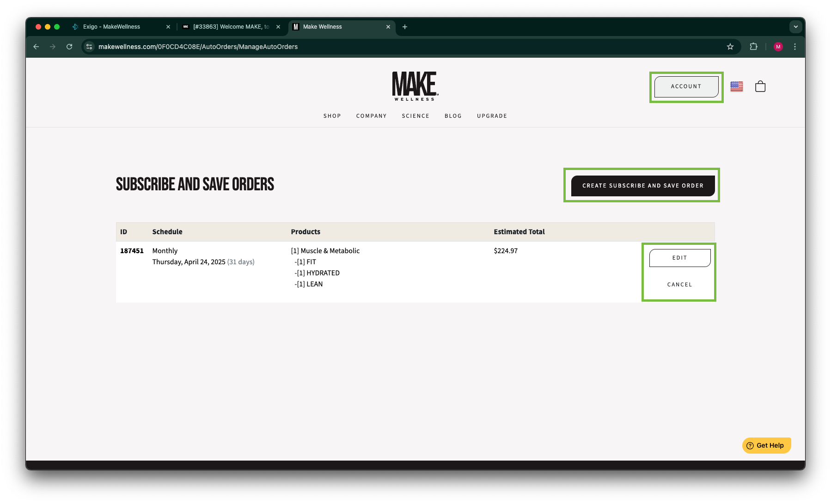This screenshot has width=831, height=504.
Task: Click the Monthly schedule text
Action: click(x=165, y=251)
